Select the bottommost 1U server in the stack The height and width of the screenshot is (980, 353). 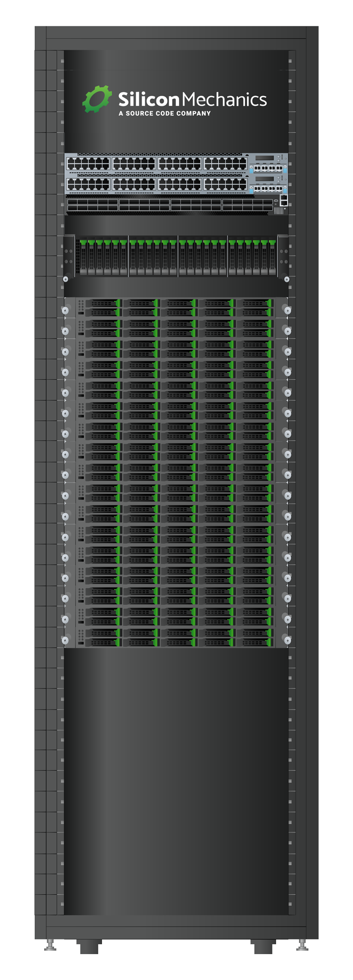(176, 637)
